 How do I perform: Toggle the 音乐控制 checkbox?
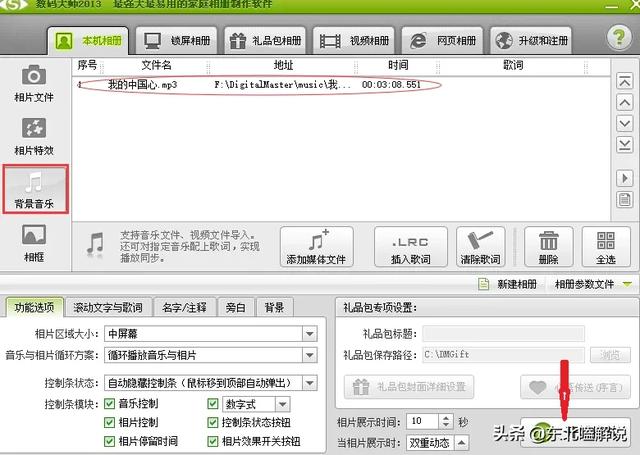(x=109, y=404)
